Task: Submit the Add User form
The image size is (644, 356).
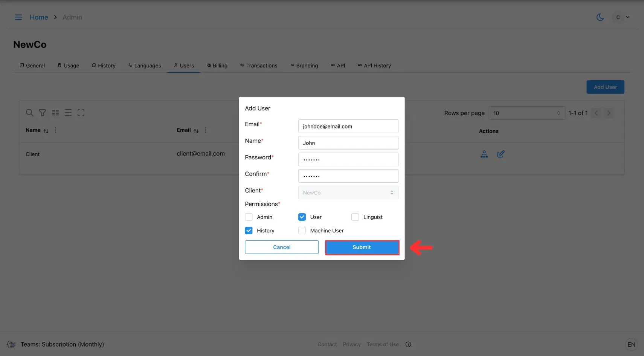Action: click(x=362, y=248)
